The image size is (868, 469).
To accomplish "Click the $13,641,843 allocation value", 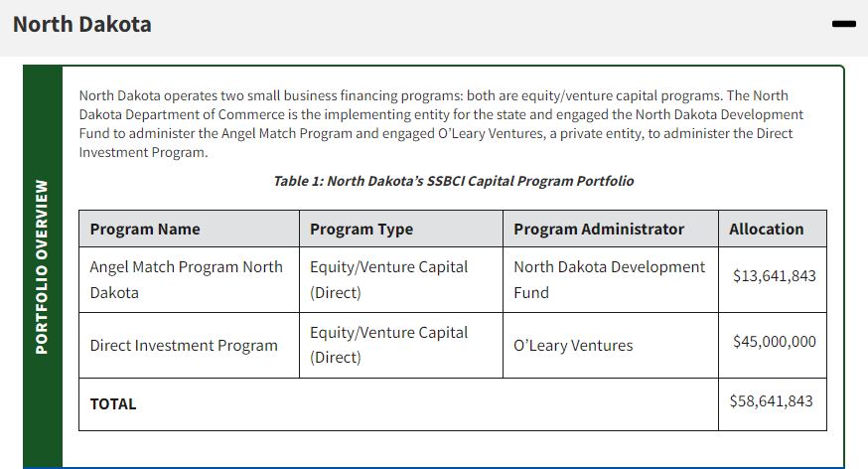I will 775,276.
